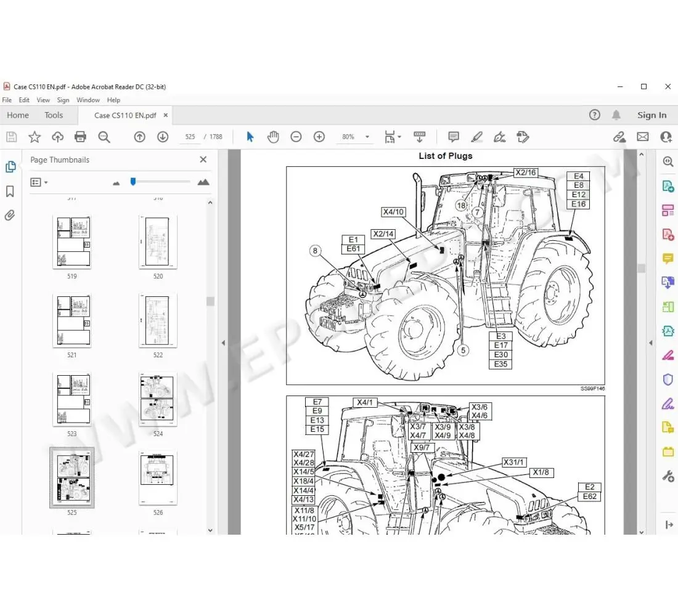Activate the Hand pan tool

click(273, 137)
